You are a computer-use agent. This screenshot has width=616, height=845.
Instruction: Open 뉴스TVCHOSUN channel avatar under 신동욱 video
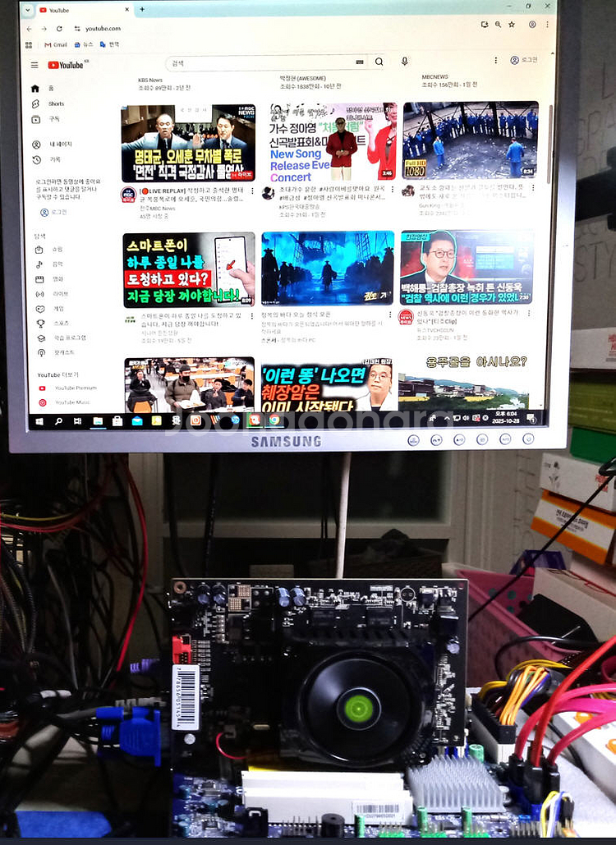[405, 316]
